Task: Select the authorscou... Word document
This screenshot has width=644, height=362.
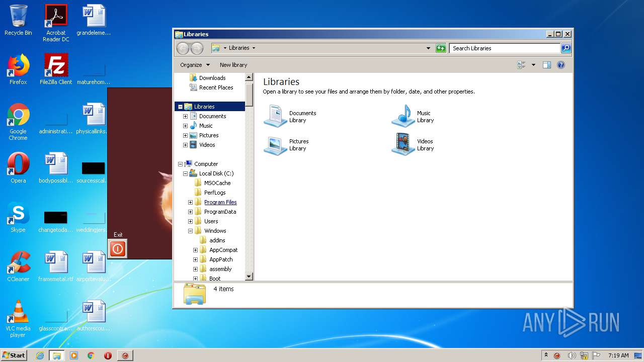Action: 94,316
